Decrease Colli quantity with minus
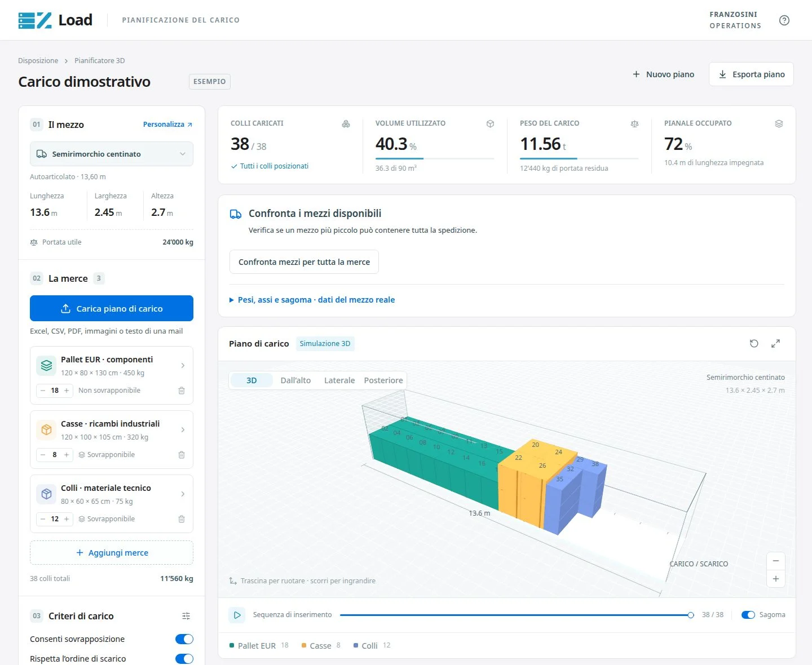The width and height of the screenshot is (812, 665). pos(43,519)
